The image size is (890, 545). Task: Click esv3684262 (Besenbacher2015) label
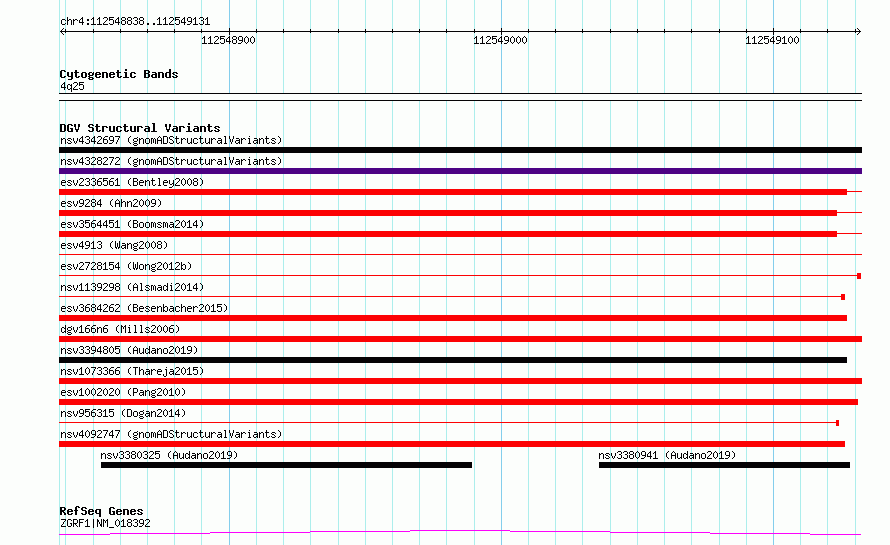click(144, 308)
